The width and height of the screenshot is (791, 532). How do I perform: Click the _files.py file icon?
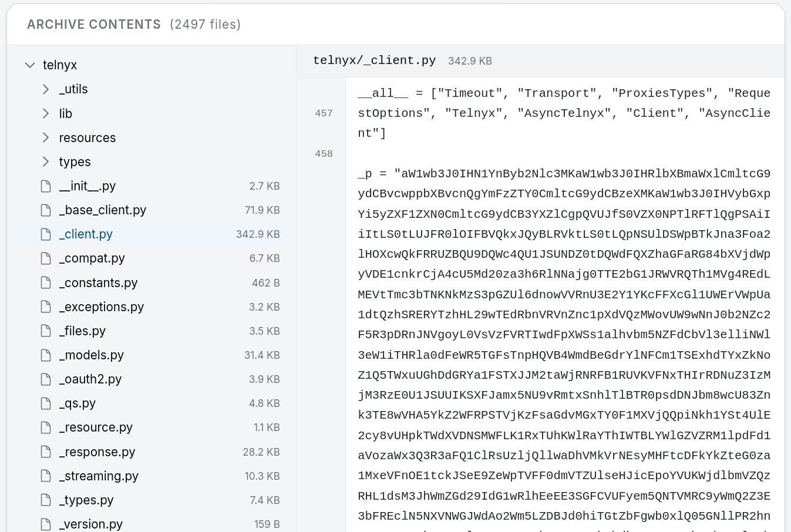(x=46, y=331)
